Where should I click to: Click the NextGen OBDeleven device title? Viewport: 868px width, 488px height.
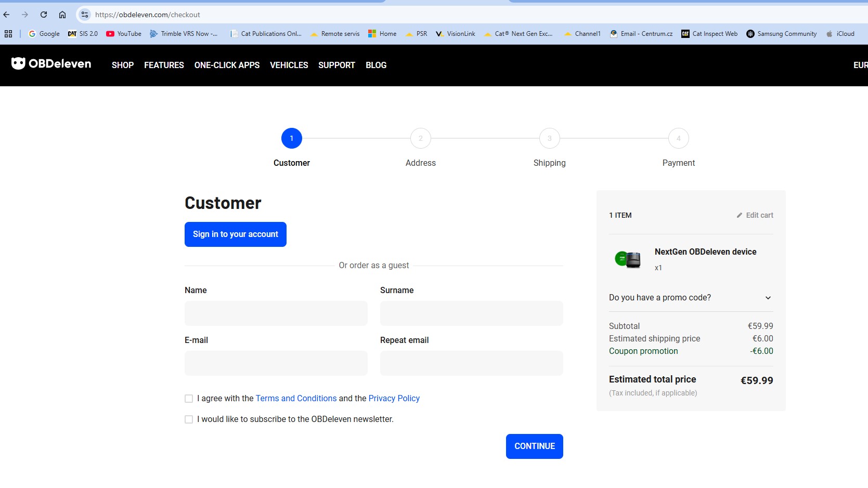[x=705, y=252]
